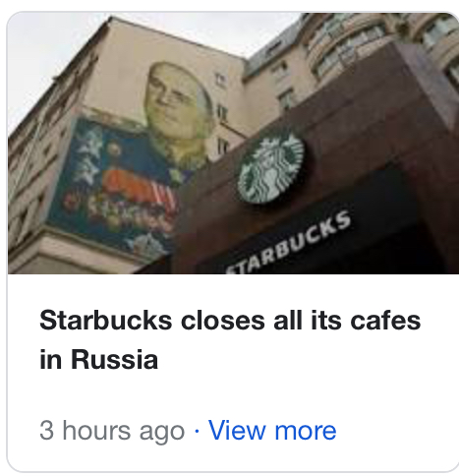Click the news story thumbnail photo
Viewport: 459px width, 476px height.
pos(233,144)
